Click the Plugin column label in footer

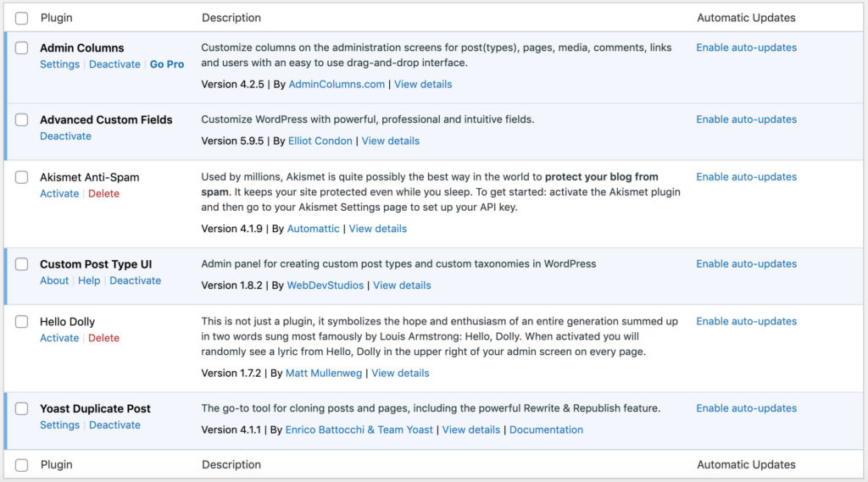(57, 465)
